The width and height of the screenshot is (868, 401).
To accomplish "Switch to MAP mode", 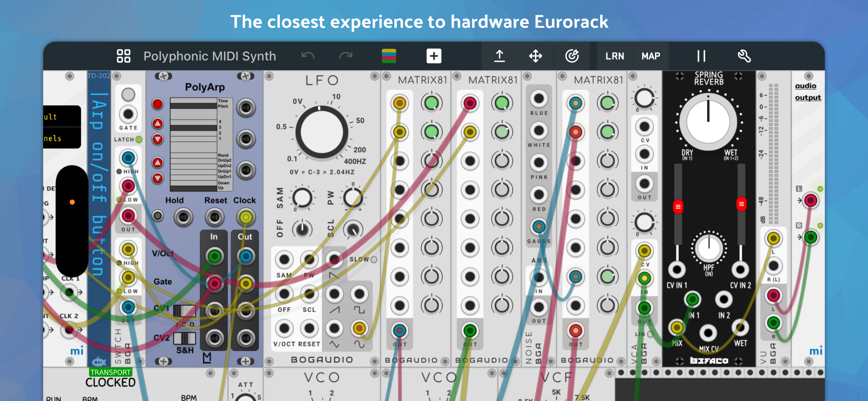I will pyautogui.click(x=650, y=56).
